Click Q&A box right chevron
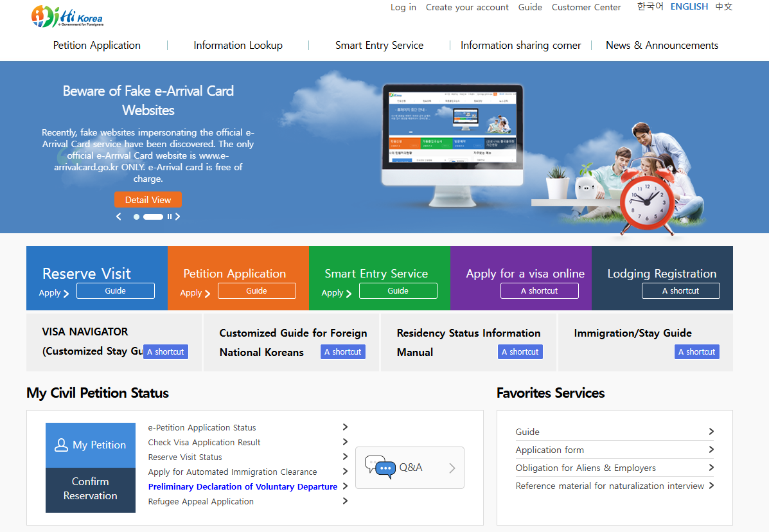Viewport: 769px width, 532px height. pyautogui.click(x=452, y=468)
